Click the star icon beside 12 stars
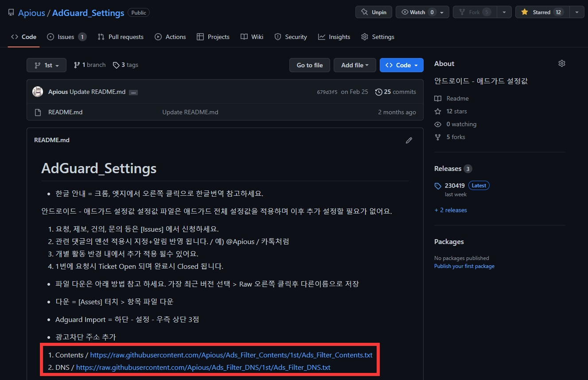 (x=438, y=111)
